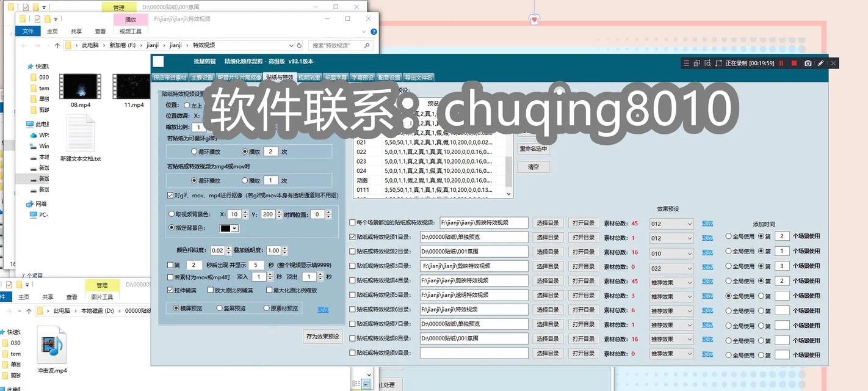Image resolution: width=868 pixels, height=391 pixels.
Task: Click the 重命名选中 button
Action: click(x=533, y=149)
